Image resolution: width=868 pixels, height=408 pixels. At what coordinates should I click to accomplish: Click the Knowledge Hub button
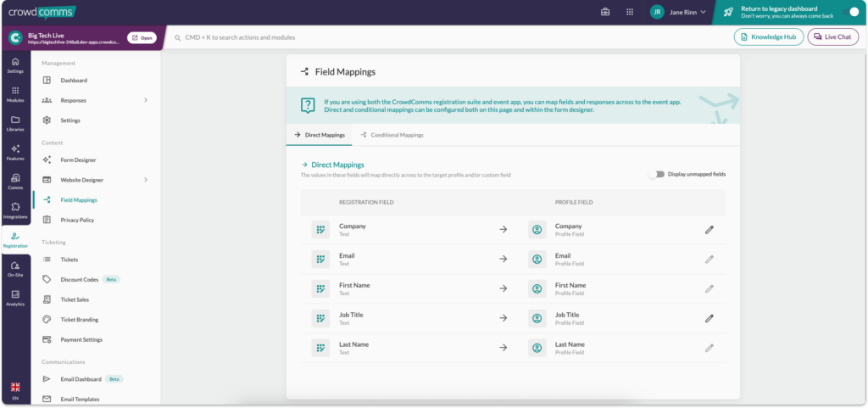coord(768,37)
